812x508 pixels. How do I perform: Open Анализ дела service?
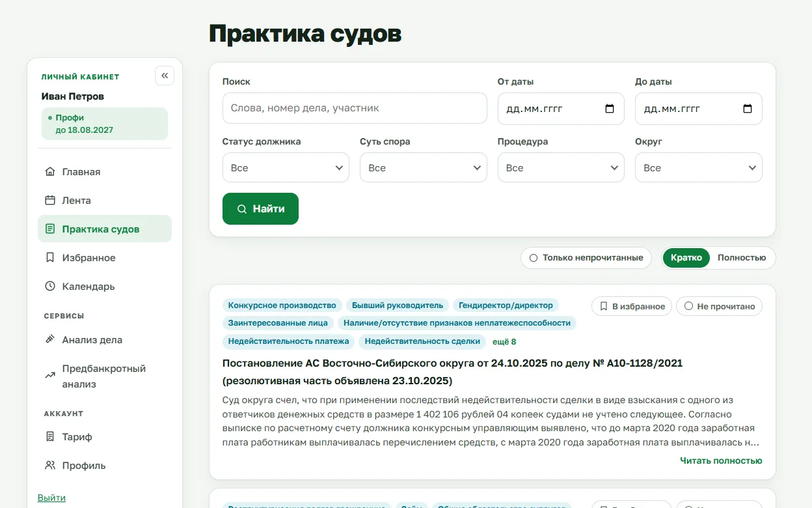105,340
